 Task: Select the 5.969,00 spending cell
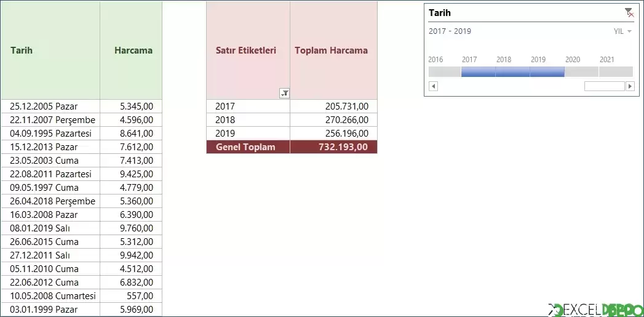(131, 310)
